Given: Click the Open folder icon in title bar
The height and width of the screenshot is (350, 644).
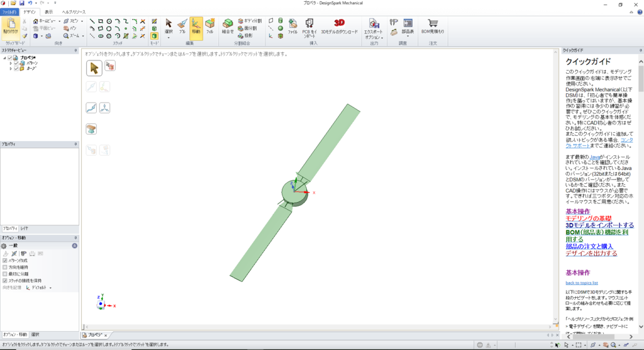Looking at the screenshot, I should click(13, 3).
